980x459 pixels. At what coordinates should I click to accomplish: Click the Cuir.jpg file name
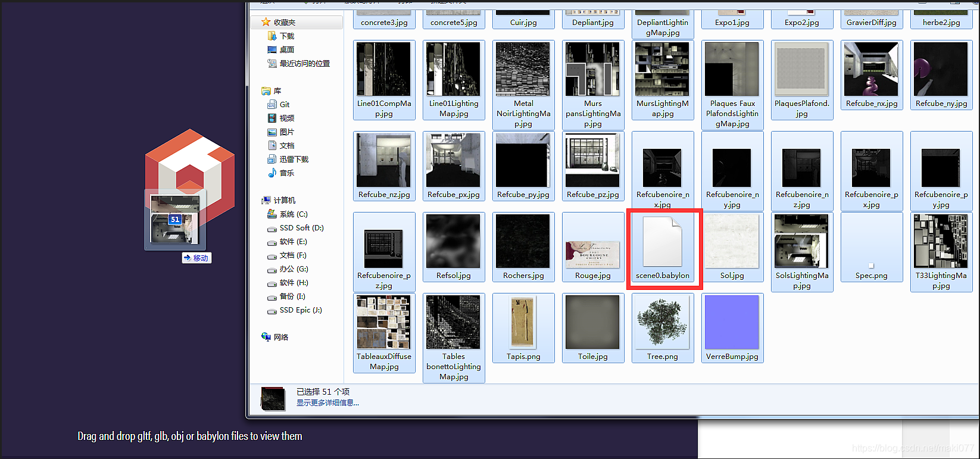tap(523, 23)
